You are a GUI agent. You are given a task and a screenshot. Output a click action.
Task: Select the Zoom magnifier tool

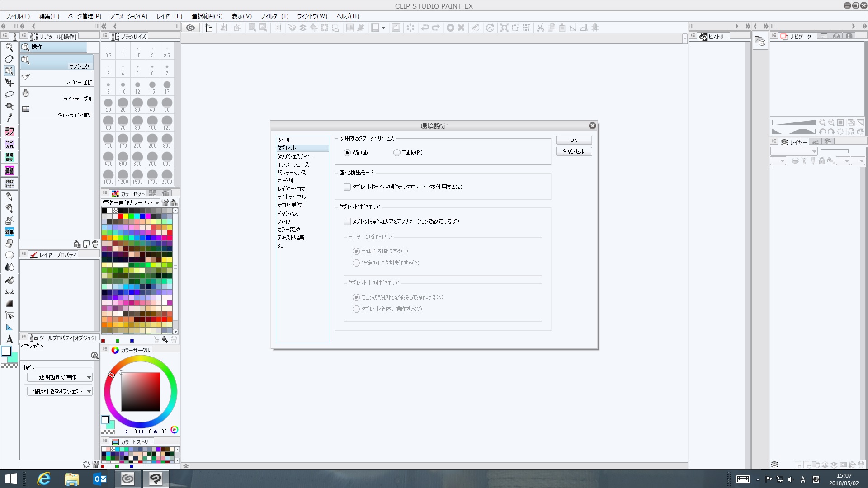tap(9, 47)
